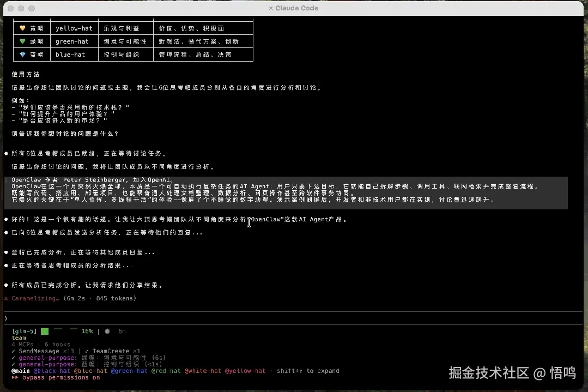Click the '创意与可能性' table cell
This screenshot has height=392, width=588.
[x=126, y=41]
